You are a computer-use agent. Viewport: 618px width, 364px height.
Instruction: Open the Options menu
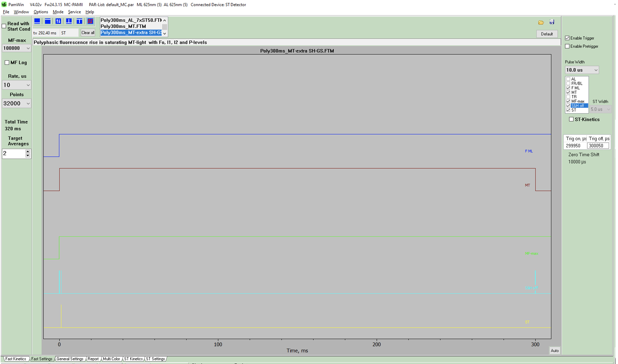pyautogui.click(x=41, y=12)
